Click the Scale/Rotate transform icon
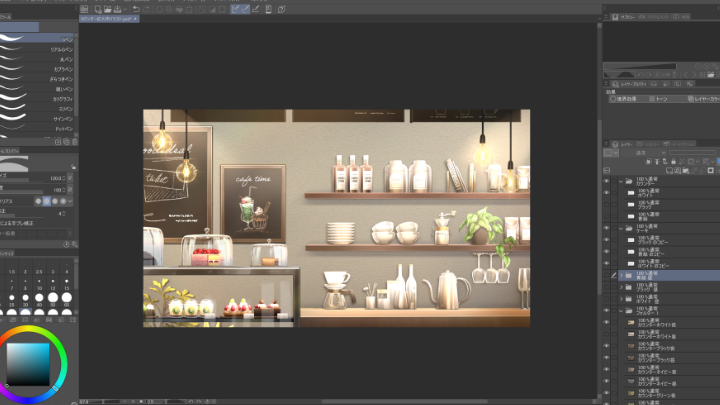The width and height of the screenshot is (720, 405). pos(189,9)
